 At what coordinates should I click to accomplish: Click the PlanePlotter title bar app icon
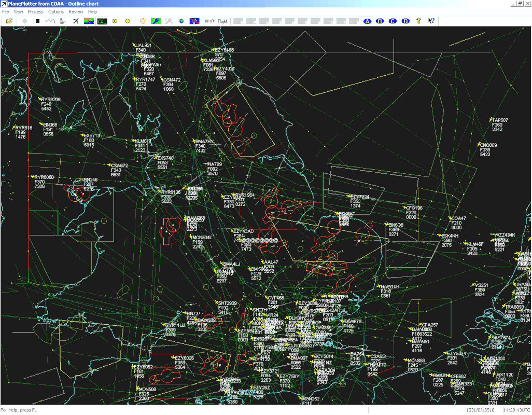[x=4, y=4]
